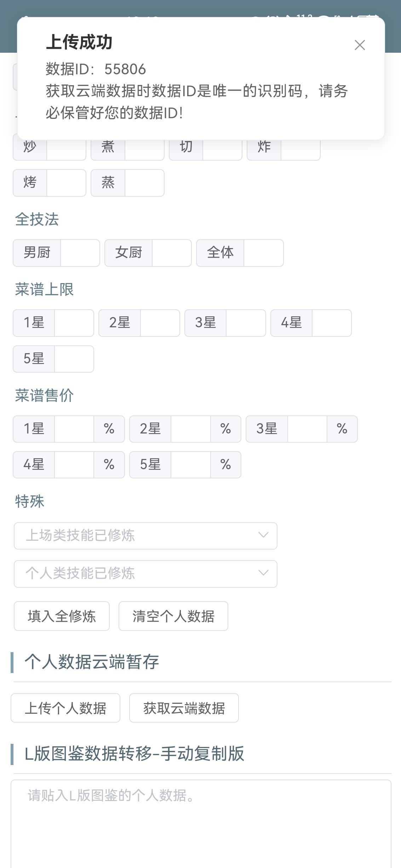Click the 上传个人数据 button

[65, 708]
